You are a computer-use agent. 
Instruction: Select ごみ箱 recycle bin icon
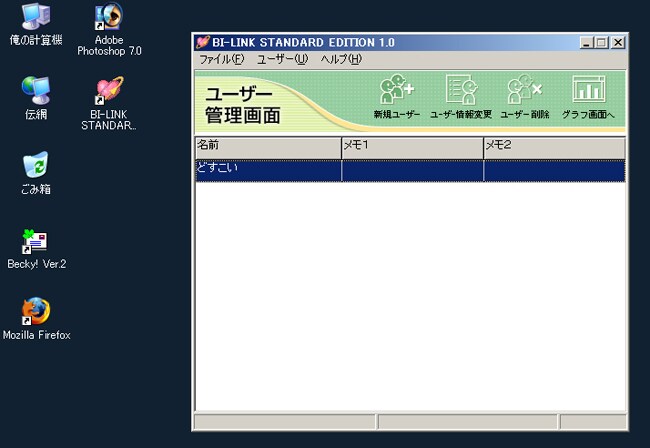[x=36, y=173]
